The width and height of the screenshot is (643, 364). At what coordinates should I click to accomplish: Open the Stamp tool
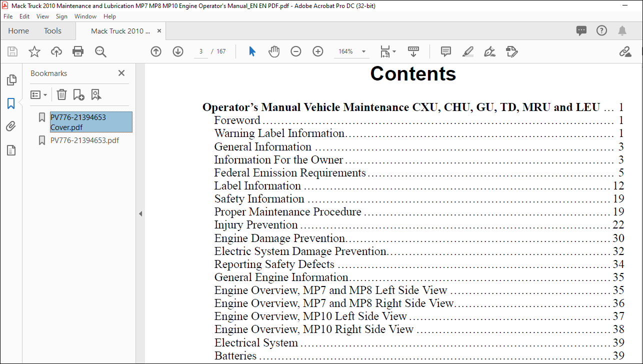pos(511,51)
